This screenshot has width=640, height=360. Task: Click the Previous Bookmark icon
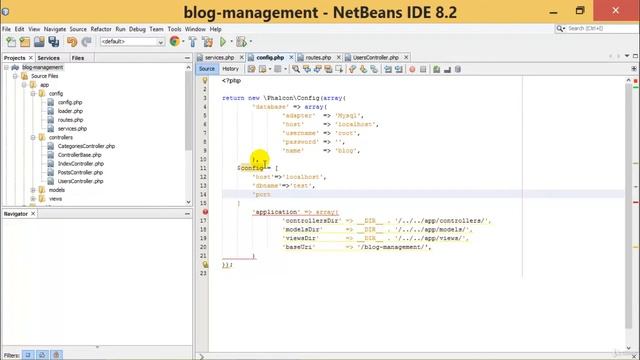coord(353,69)
